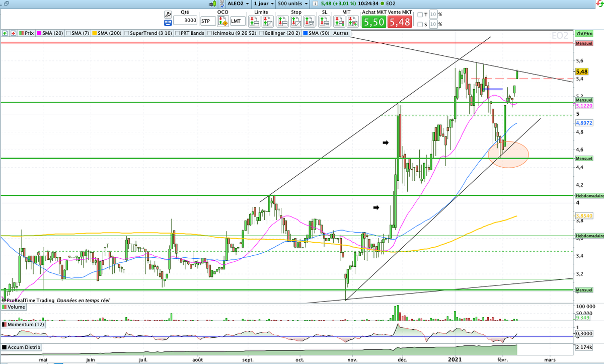604x364 pixels.
Task: Toggle the SMA (7) checkbox
Action: tap(69, 33)
